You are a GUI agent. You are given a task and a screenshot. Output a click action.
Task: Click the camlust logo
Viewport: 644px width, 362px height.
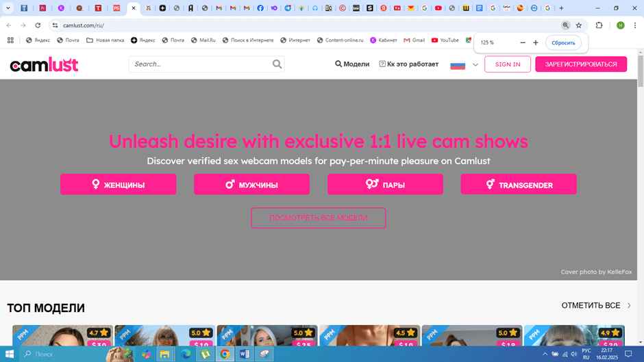(x=44, y=64)
